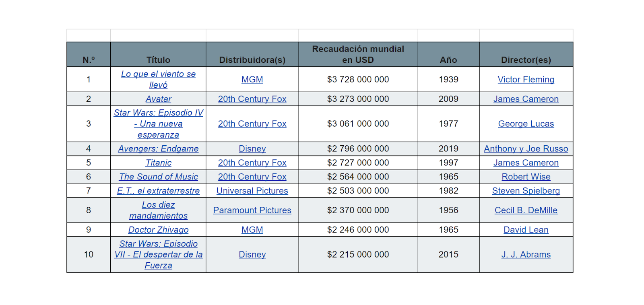Open the Paramount Pictures link
This screenshot has width=644, height=305.
click(252, 210)
